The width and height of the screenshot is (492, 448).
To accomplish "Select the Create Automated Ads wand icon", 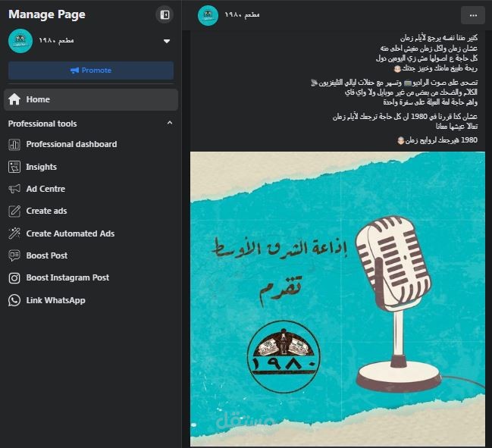I will [x=14, y=233].
